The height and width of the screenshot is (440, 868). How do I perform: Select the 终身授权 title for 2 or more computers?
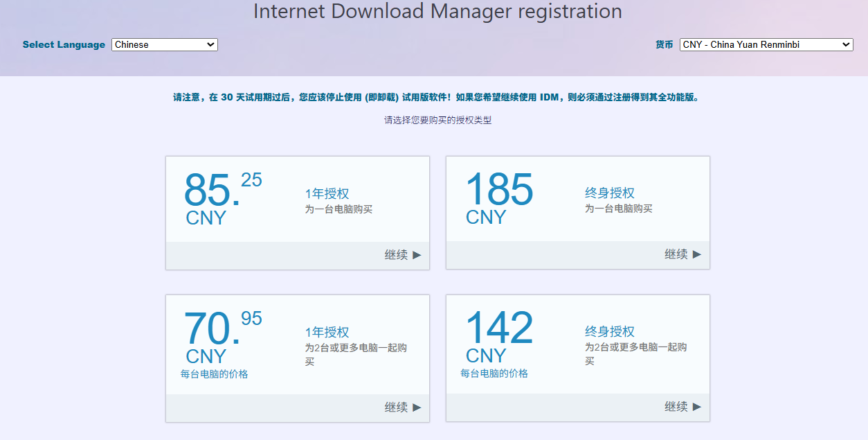[x=610, y=332]
